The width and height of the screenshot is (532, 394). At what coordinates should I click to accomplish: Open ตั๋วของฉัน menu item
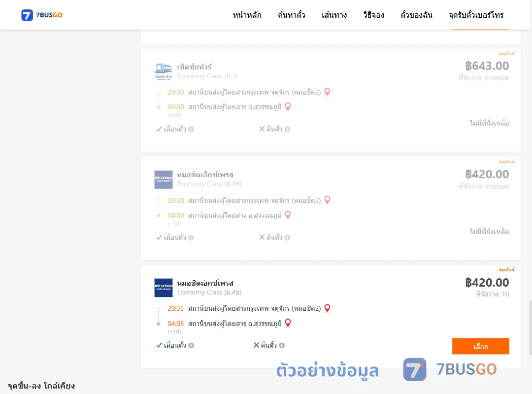(x=416, y=15)
